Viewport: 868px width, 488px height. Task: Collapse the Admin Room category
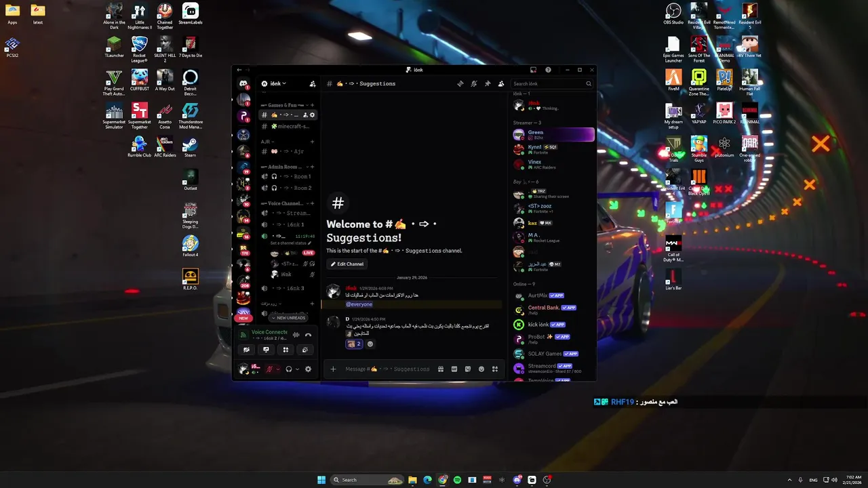(283, 167)
